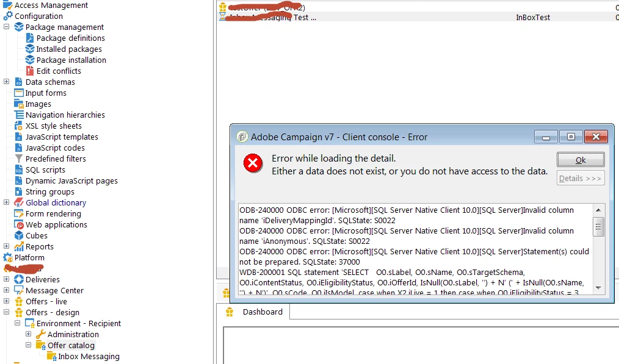Image resolution: width=619 pixels, height=364 pixels.
Task: Click the Installed packages icon
Action: click(30, 49)
